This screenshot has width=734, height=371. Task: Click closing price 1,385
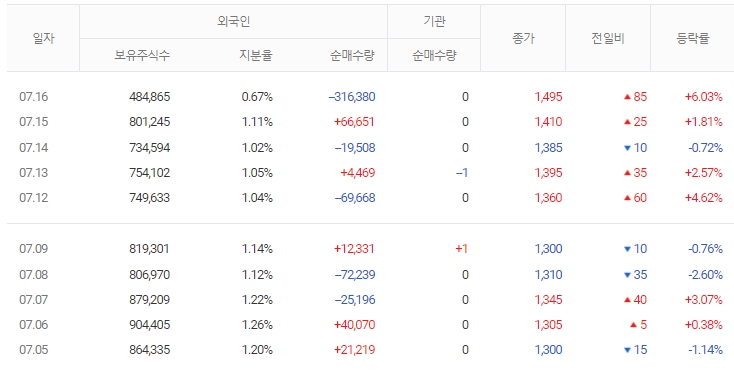point(549,148)
